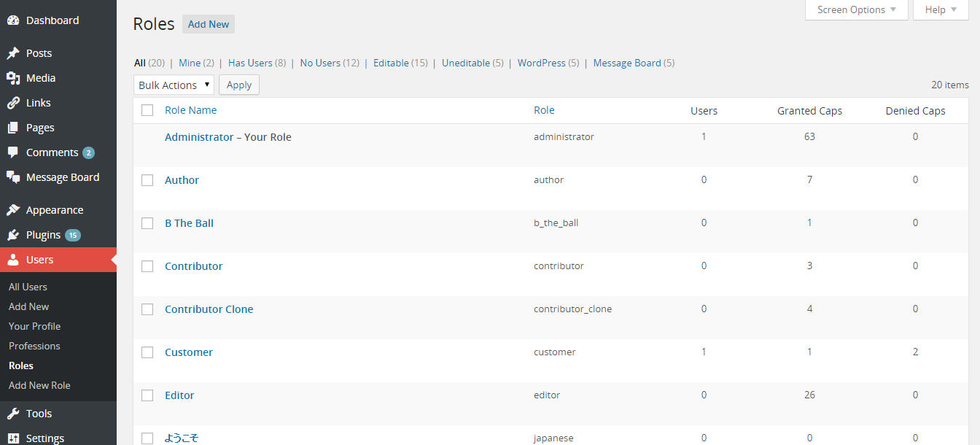Click the Plugins plug icon

point(13,235)
